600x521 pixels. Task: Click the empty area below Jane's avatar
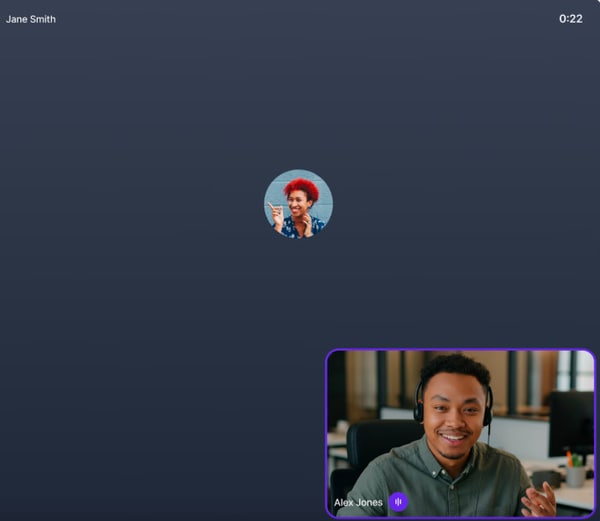tap(298, 300)
